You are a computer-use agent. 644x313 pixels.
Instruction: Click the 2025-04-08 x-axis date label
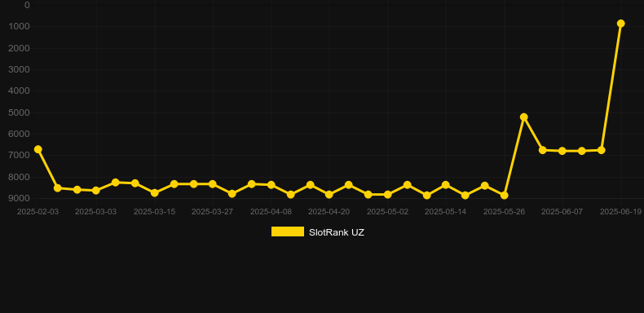click(271, 212)
